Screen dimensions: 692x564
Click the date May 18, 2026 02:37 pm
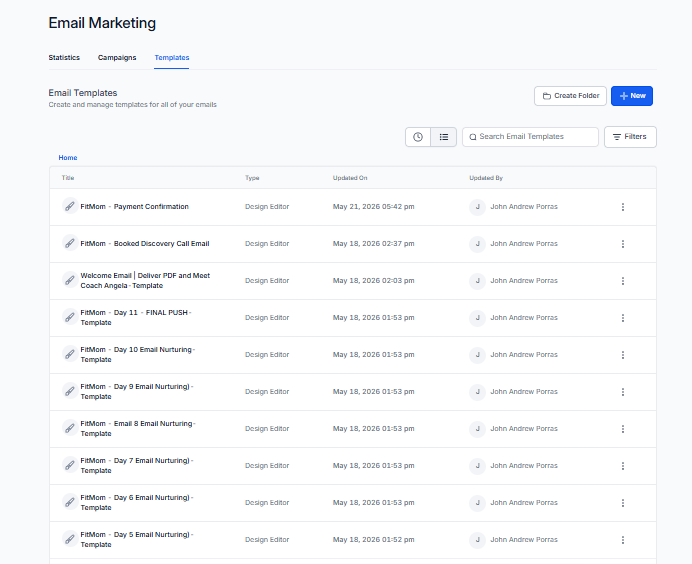[374, 244]
